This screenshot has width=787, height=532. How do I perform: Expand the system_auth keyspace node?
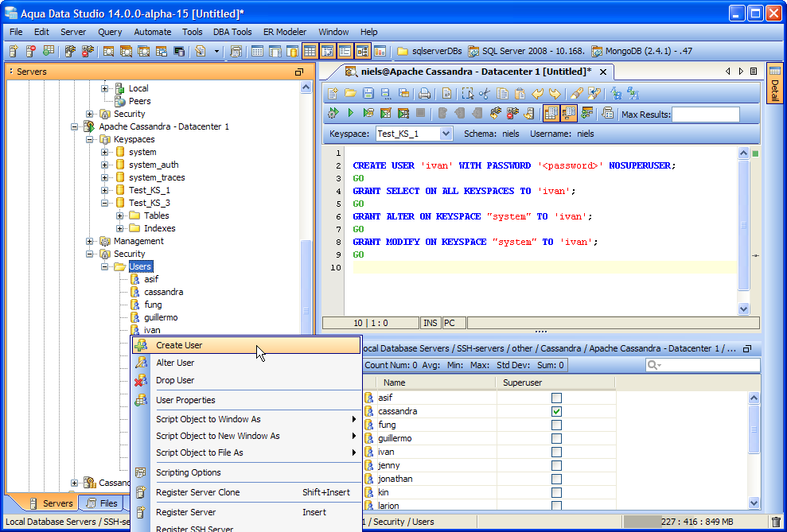(105, 165)
